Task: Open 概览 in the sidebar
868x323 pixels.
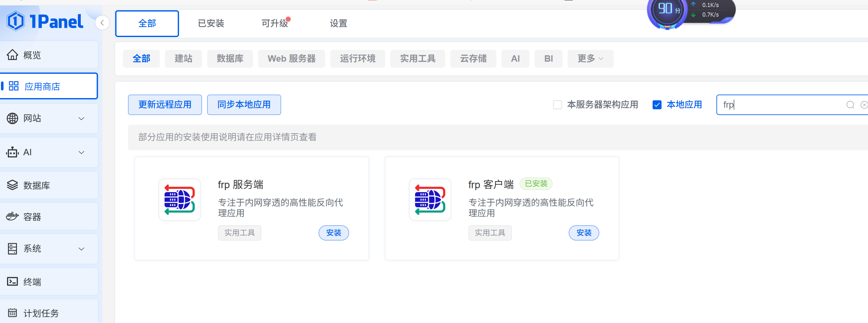Action: coord(49,55)
